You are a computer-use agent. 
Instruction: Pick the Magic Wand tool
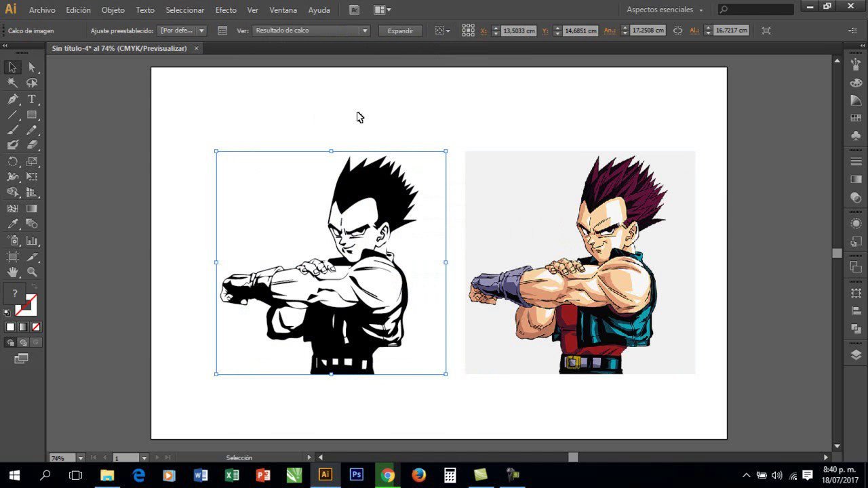[x=12, y=83]
